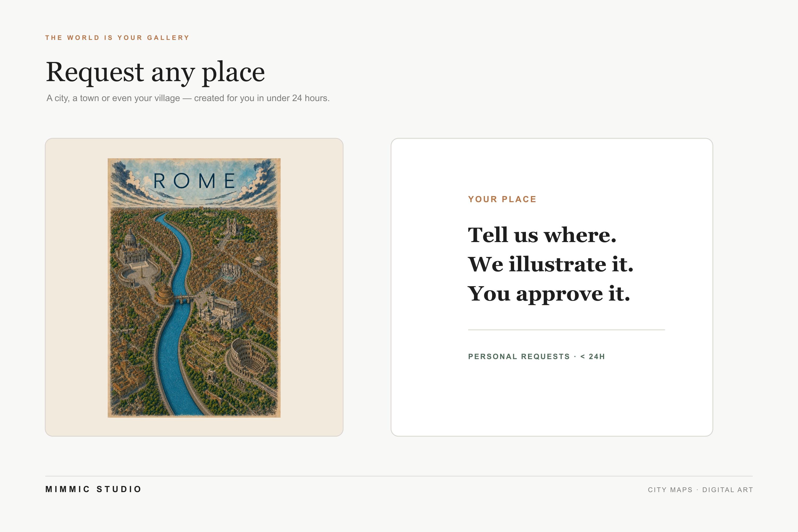The height and width of the screenshot is (532, 798).
Task: Click the beige card surrounding the poster
Action: 194,287
